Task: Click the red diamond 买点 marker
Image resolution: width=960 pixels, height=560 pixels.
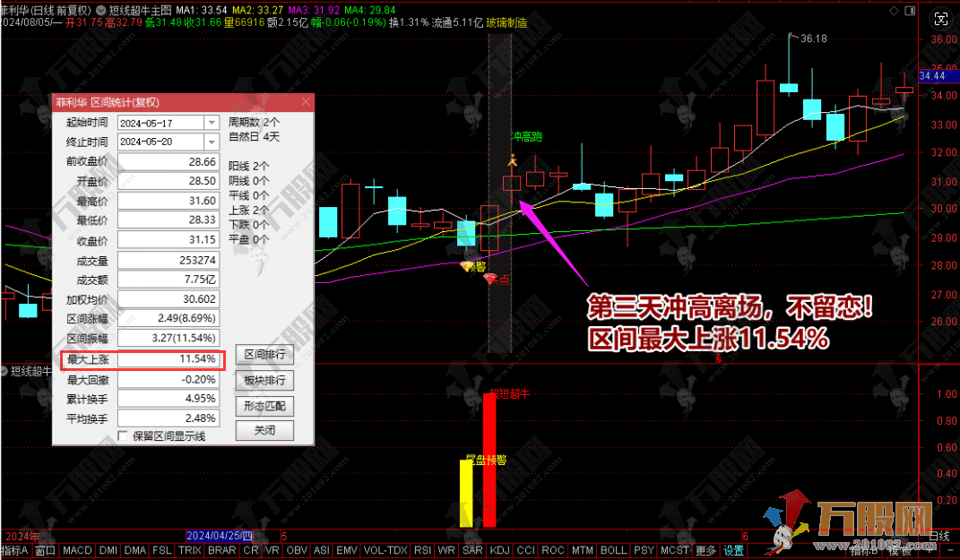Action: 490,279
